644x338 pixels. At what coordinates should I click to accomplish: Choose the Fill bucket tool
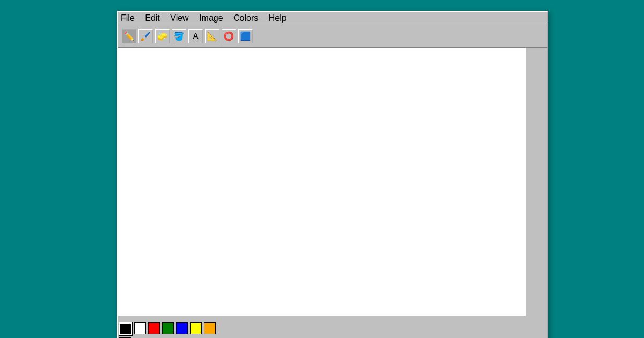[x=179, y=36]
